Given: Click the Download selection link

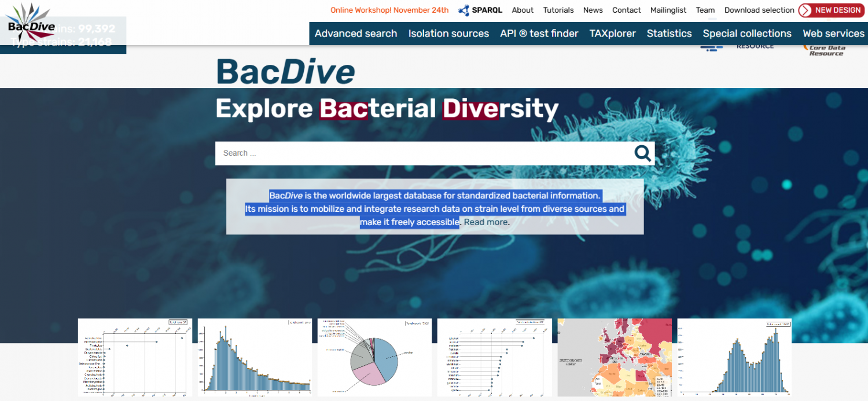Looking at the screenshot, I should coord(759,10).
